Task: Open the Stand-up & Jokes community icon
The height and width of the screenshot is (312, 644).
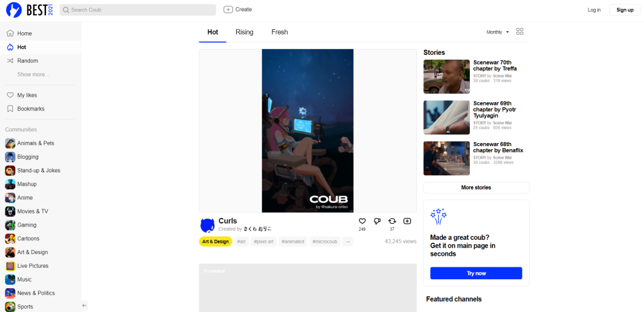Action: [x=10, y=170]
